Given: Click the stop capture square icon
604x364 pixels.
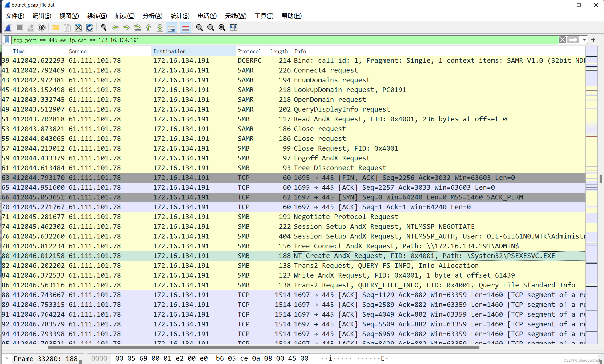Looking at the screenshot, I should 19,27.
